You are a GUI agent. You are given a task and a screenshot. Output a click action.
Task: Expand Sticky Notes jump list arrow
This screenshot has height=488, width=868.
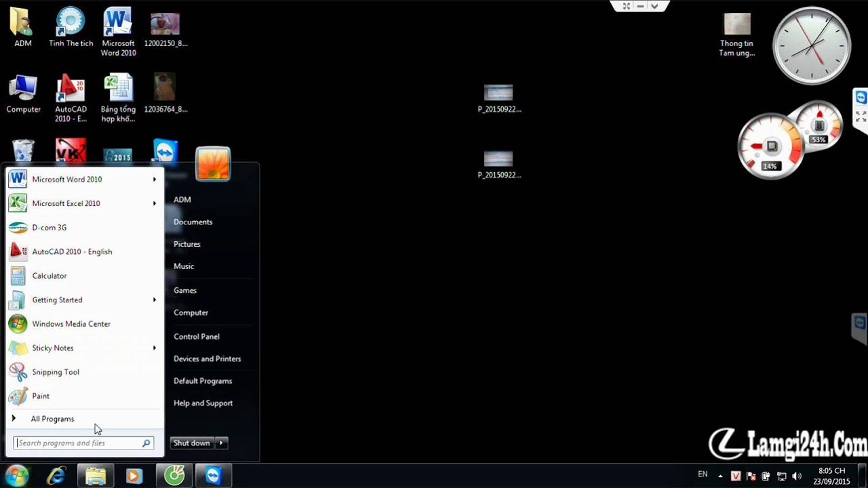[x=155, y=348]
